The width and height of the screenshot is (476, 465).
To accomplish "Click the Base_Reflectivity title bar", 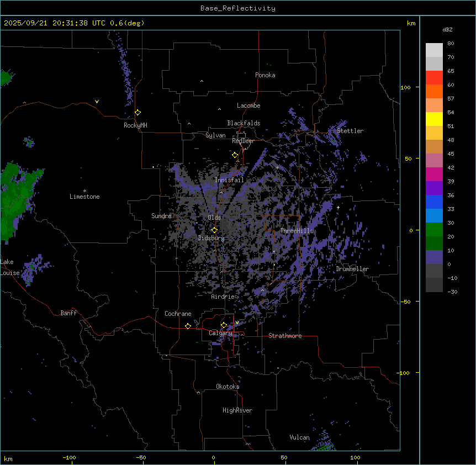I will coord(237,8).
